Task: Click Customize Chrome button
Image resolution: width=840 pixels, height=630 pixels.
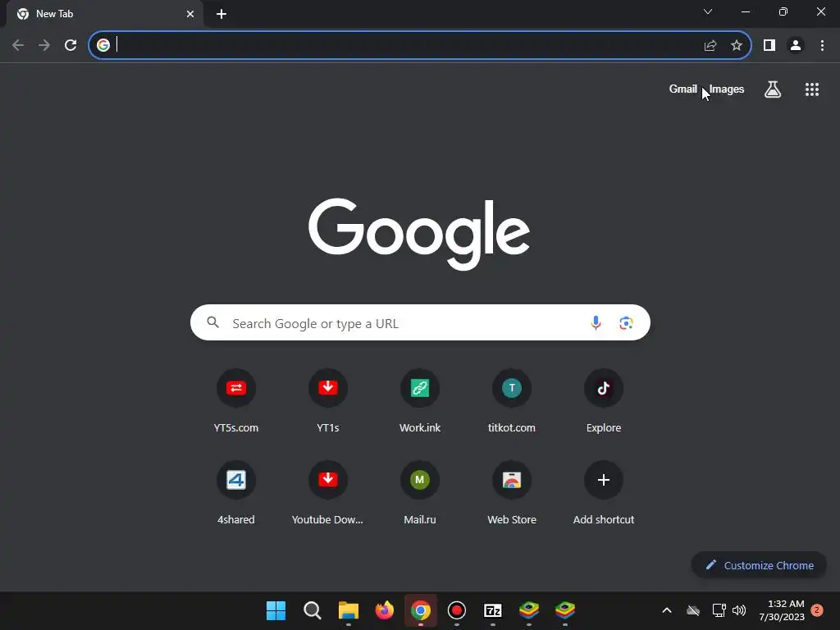Action: pyautogui.click(x=759, y=565)
